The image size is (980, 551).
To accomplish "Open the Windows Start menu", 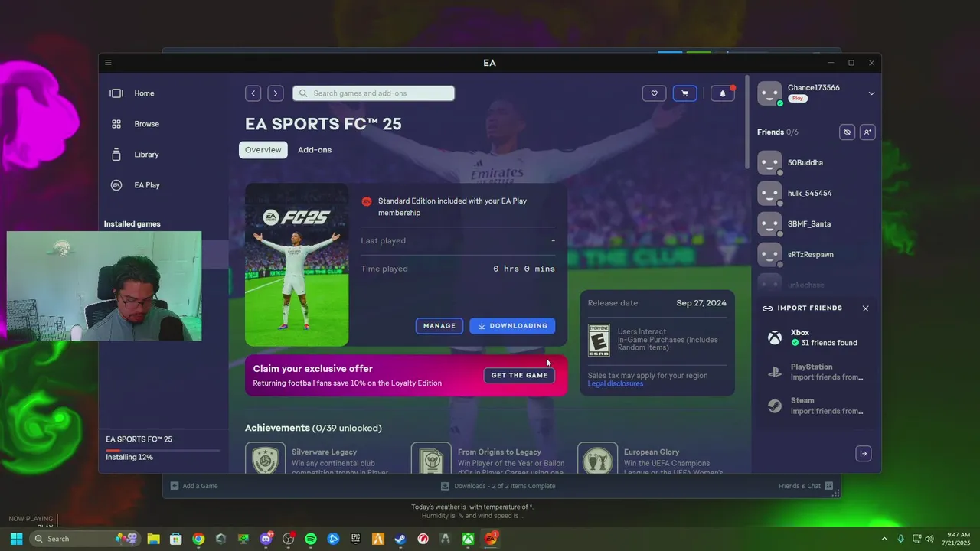I will pos(16,539).
